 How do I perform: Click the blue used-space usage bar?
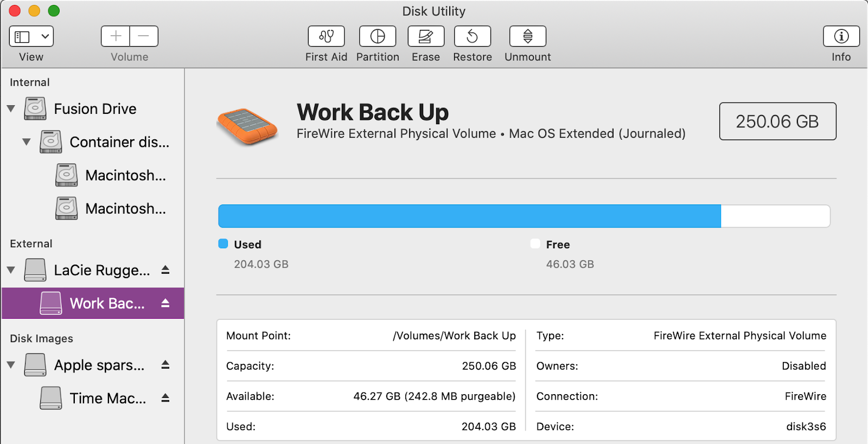(469, 216)
